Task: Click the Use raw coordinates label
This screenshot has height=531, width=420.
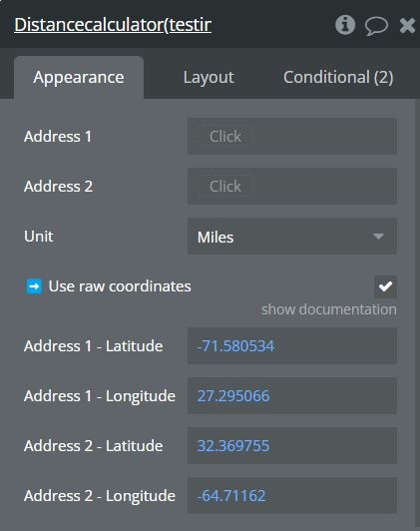Action: (120, 286)
